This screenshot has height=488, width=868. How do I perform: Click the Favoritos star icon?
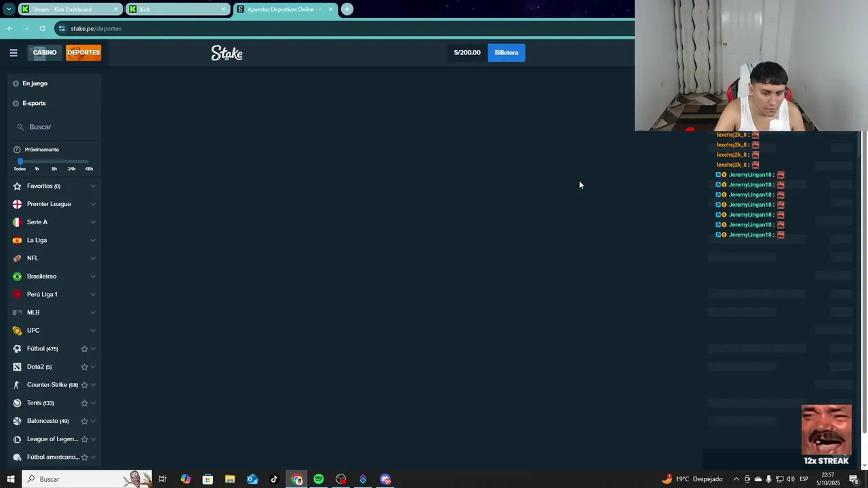(x=17, y=186)
